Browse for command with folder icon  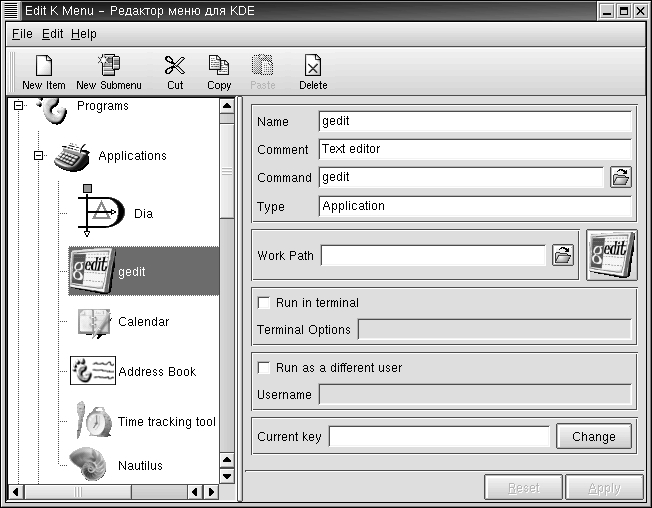[x=621, y=178]
